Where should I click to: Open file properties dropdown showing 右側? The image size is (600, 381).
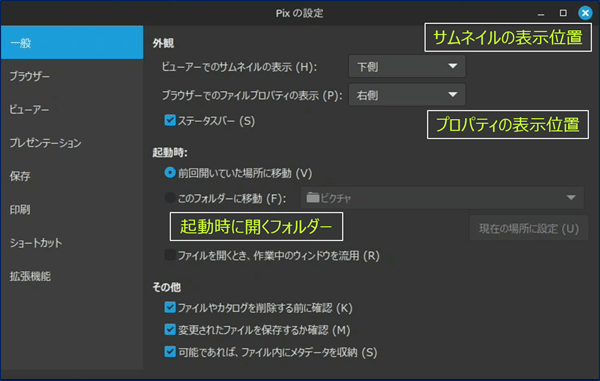click(x=407, y=94)
